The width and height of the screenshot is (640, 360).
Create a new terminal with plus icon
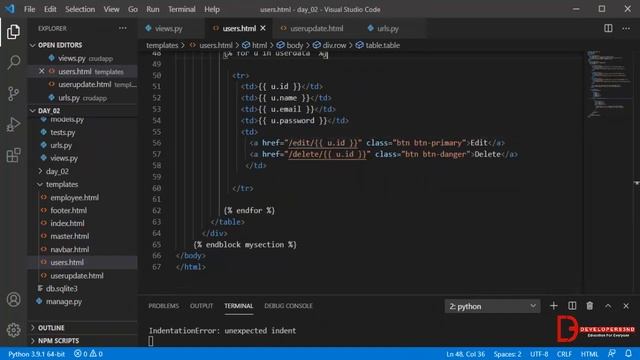pyautogui.click(x=553, y=306)
